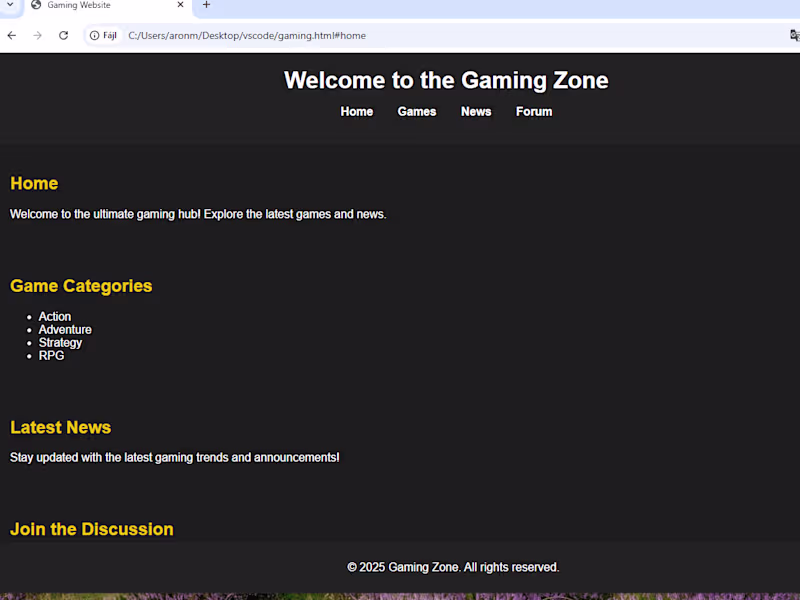
Task: Click the forward navigation arrow
Action: [37, 35]
